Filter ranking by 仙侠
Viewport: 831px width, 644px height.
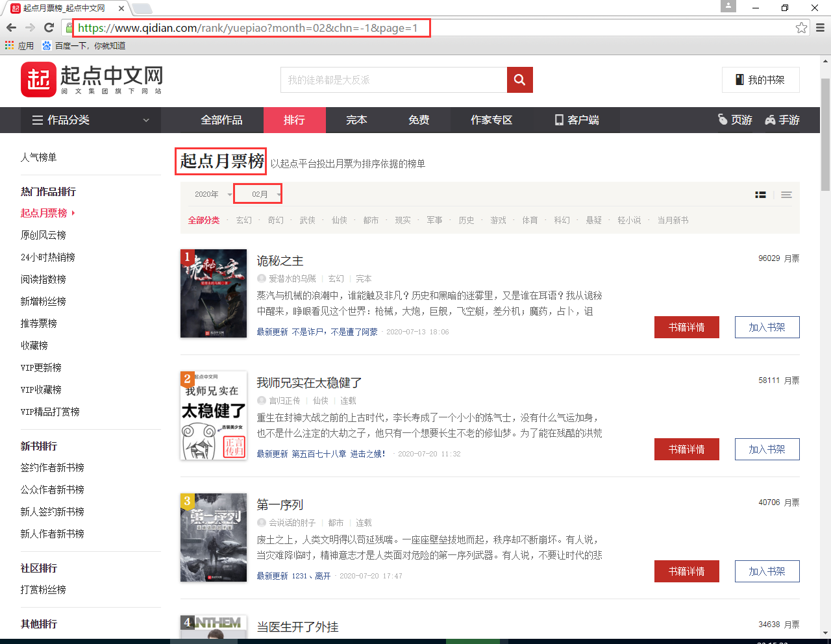[339, 221]
